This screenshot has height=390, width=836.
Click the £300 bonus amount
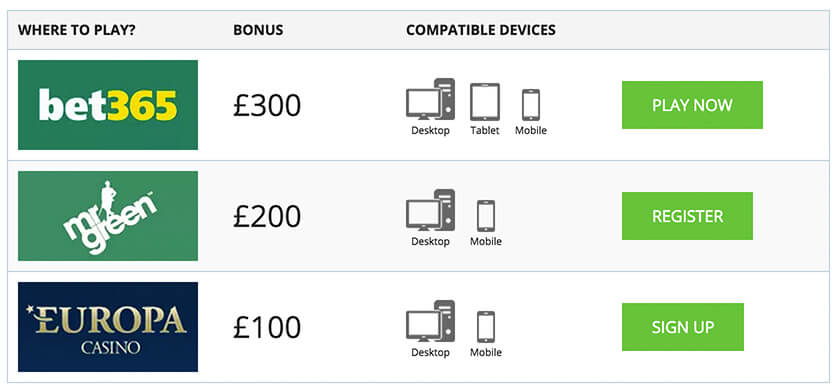click(x=267, y=105)
